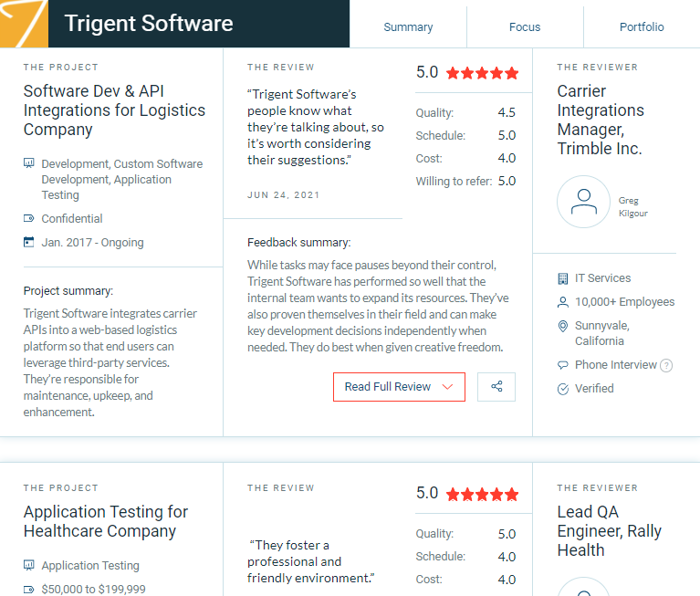Click the Lead QA Engineer, Rally Health heading

[x=610, y=531]
